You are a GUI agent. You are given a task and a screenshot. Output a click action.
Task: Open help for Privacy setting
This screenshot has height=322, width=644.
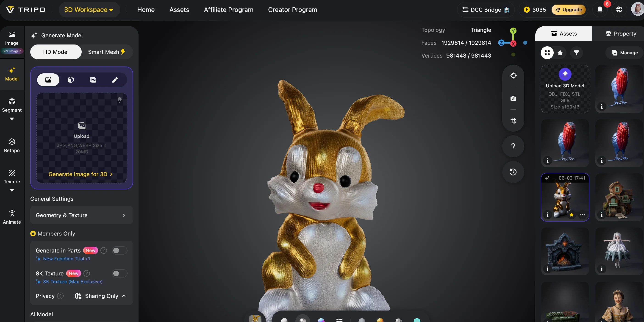60,296
